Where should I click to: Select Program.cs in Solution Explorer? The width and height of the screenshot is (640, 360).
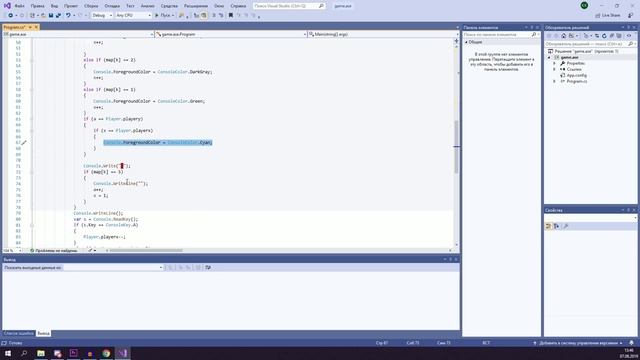[577, 81]
